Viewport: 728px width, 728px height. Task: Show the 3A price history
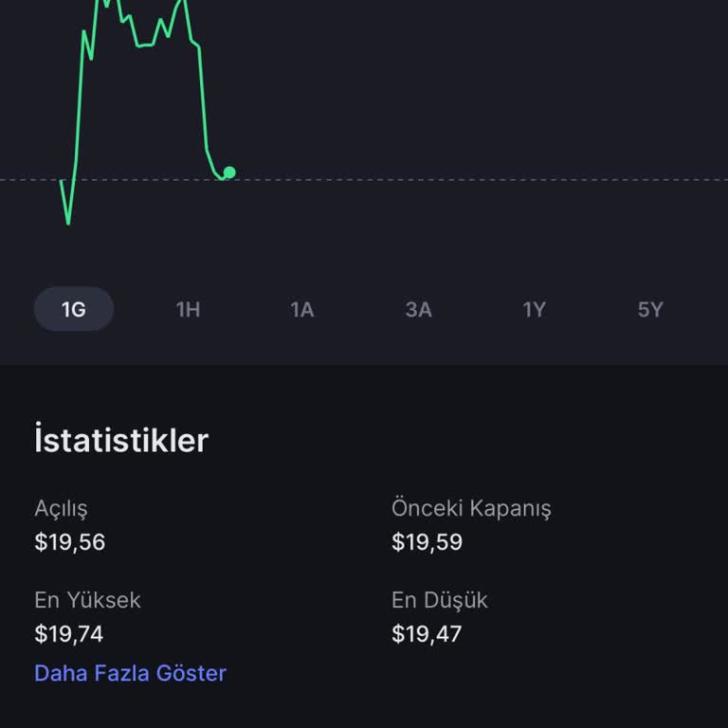pyautogui.click(x=418, y=309)
